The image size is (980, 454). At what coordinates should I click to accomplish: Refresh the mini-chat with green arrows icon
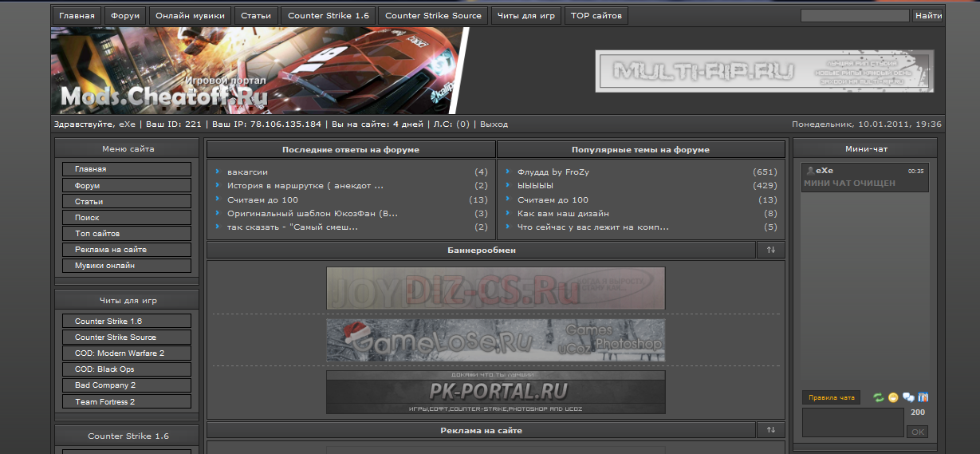[x=879, y=397]
